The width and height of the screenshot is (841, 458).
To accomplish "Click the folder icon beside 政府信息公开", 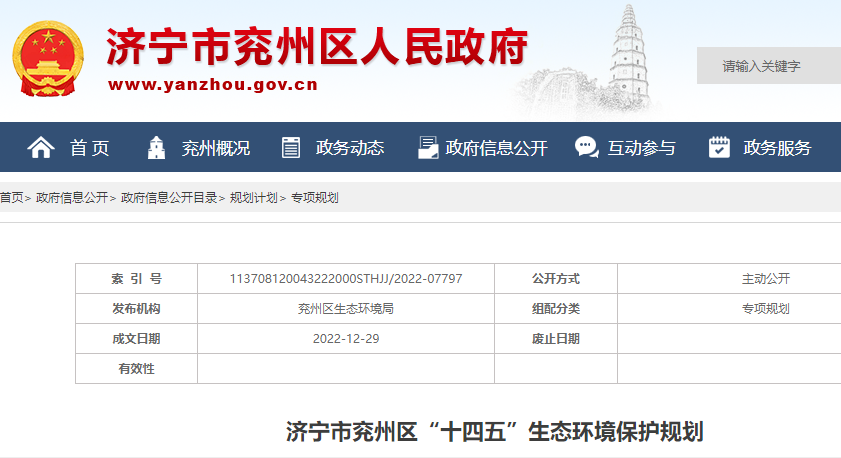I will click(x=427, y=148).
